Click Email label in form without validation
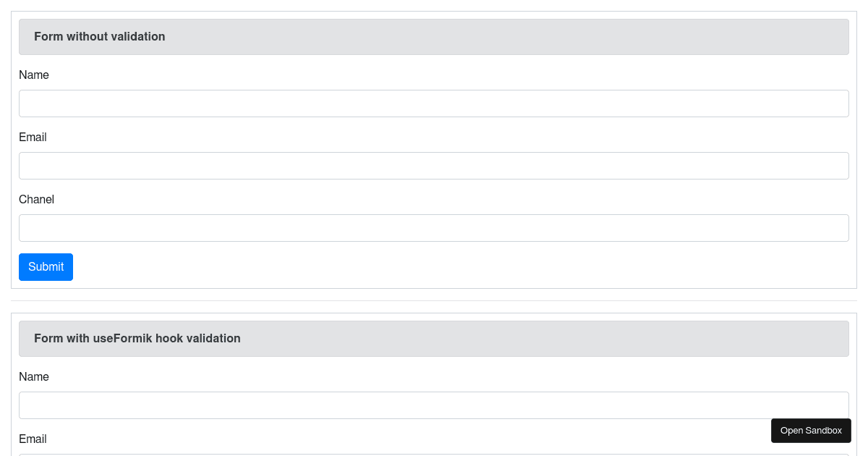The height and width of the screenshot is (456, 868). [33, 138]
